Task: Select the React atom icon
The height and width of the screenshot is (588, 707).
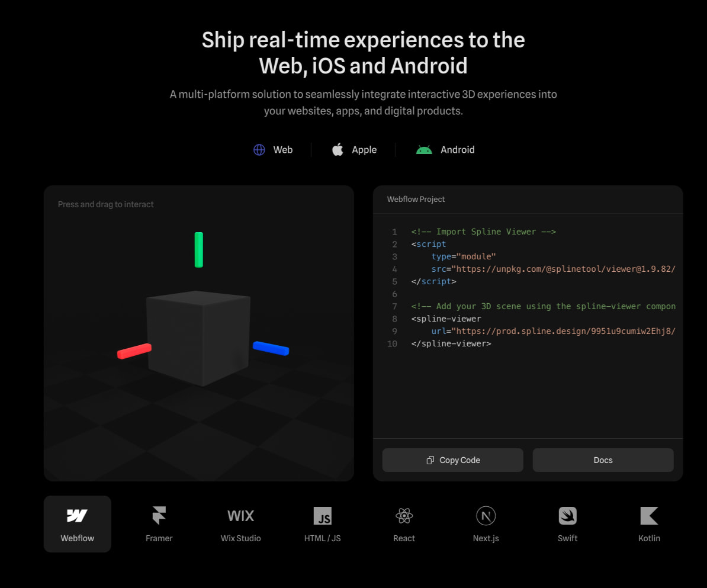Action: click(x=404, y=516)
